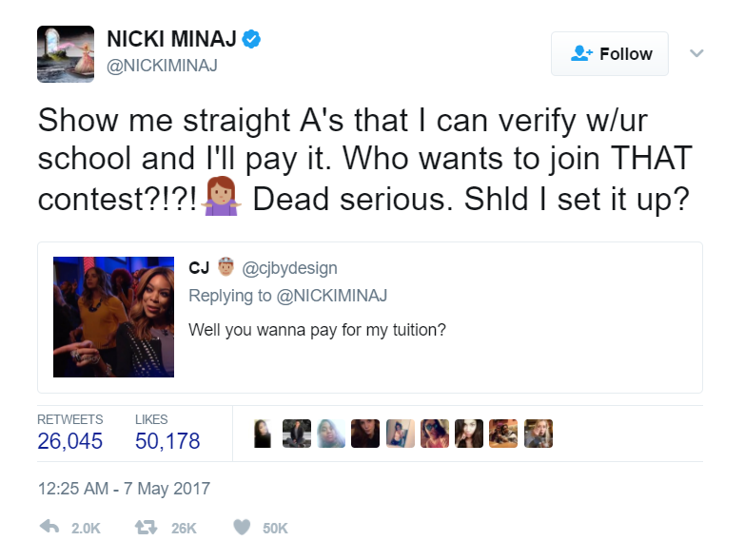The width and height of the screenshot is (745, 560).
Task: Open the tweet timestamp 7 May 2017
Action: [124, 489]
